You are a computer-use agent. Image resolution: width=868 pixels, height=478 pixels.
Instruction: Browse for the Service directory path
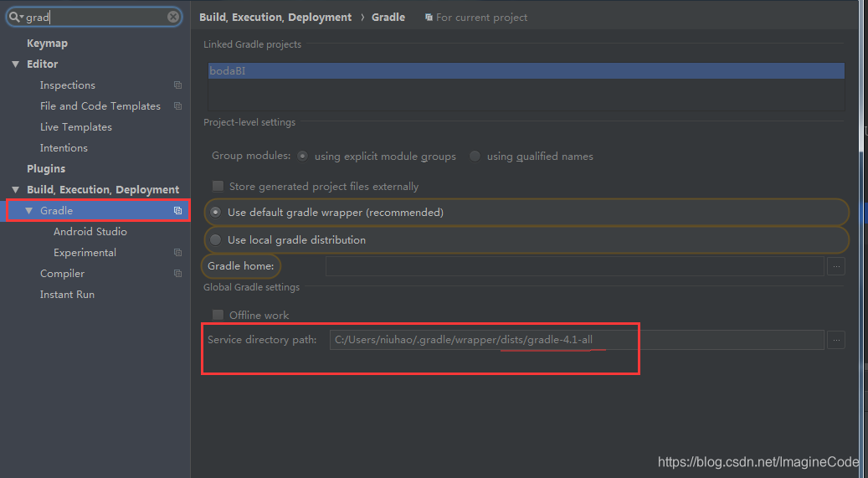[836, 340]
